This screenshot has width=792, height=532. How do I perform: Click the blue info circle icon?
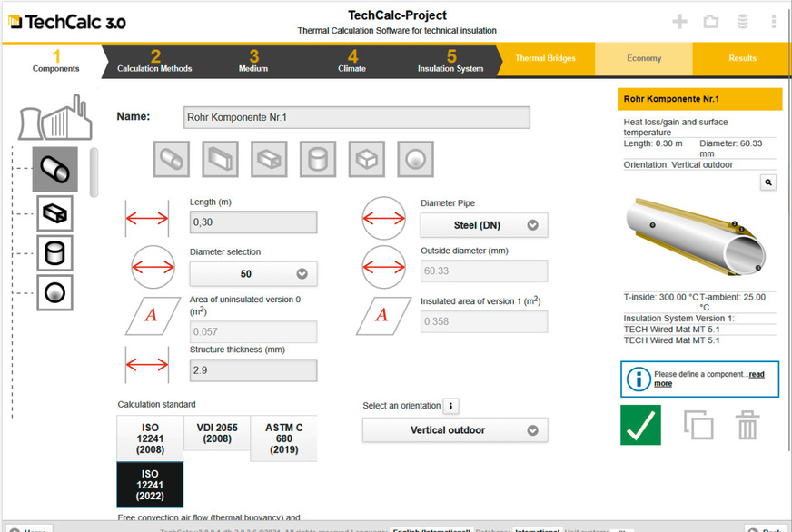point(639,379)
